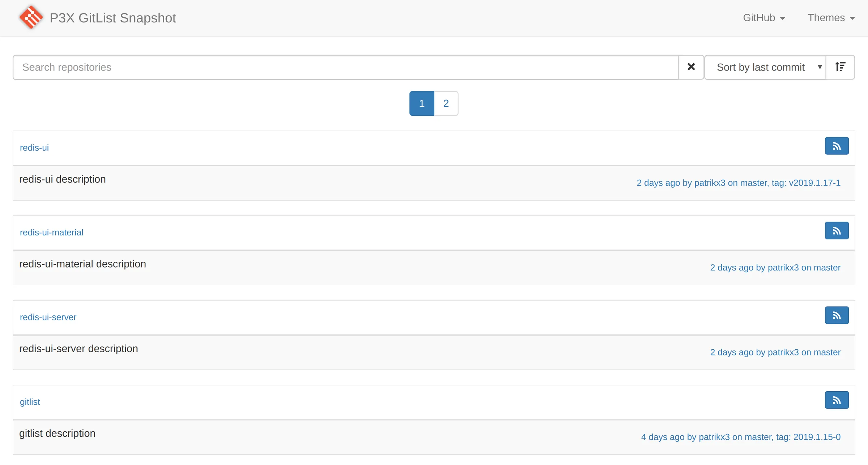
Task: Open the RSS feed for gitlist
Action: [837, 400]
